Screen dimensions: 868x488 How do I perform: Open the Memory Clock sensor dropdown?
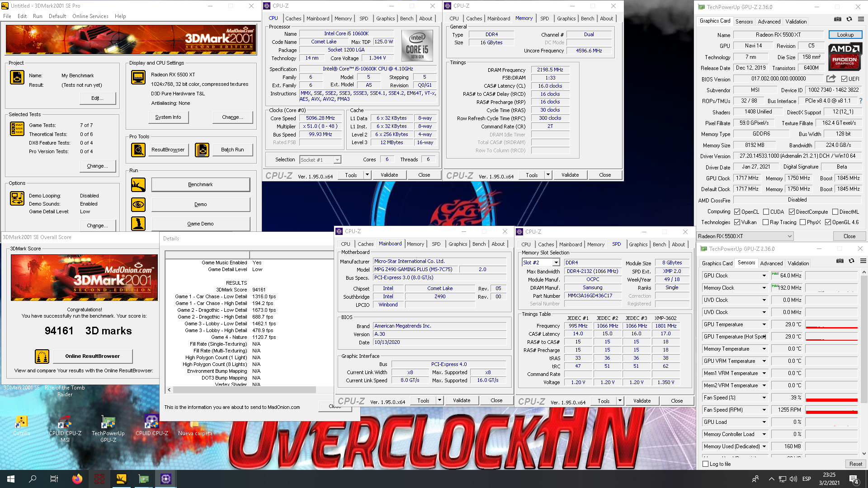click(764, 288)
